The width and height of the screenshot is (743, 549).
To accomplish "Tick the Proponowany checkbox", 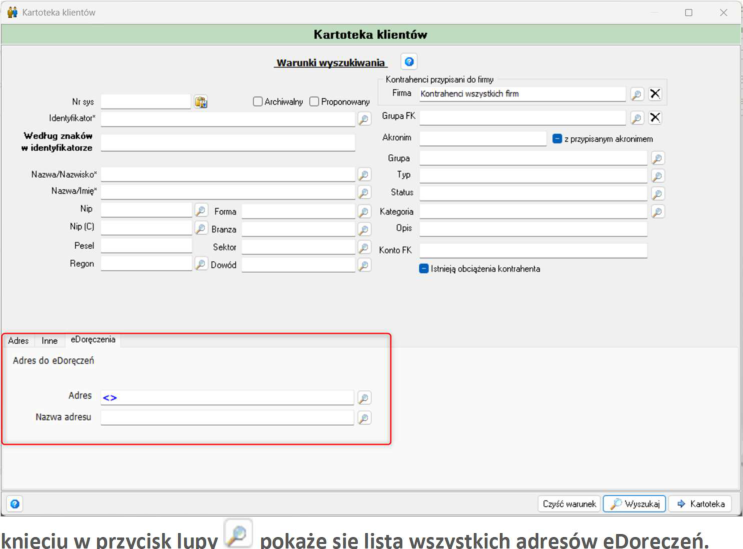I will pyautogui.click(x=314, y=101).
